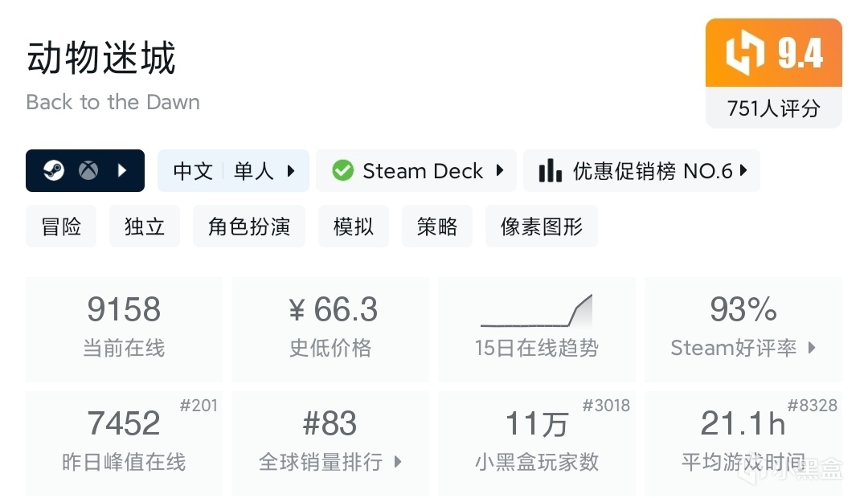Expand the platforms list arrow
Viewport: 868px width, 498px height.
(x=123, y=170)
